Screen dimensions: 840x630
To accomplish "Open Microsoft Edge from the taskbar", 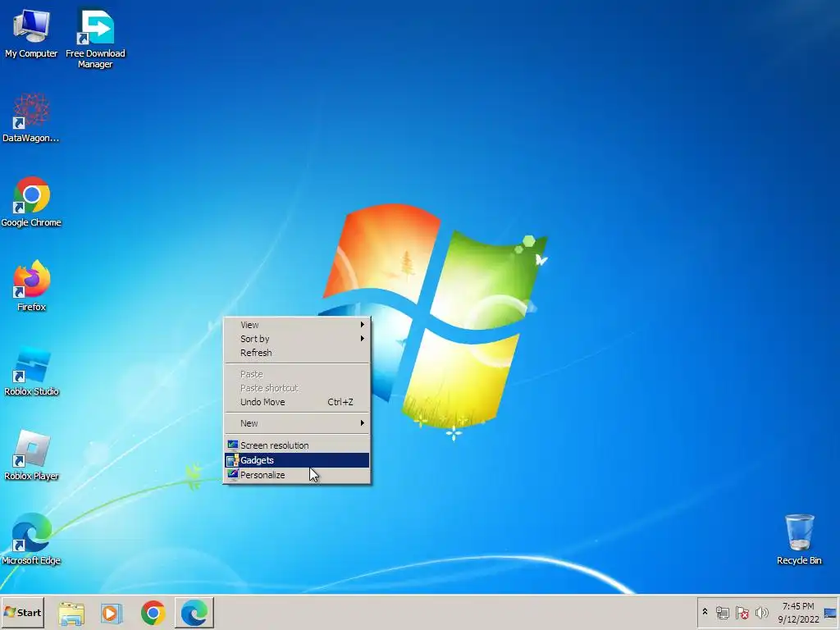I will [x=194, y=613].
